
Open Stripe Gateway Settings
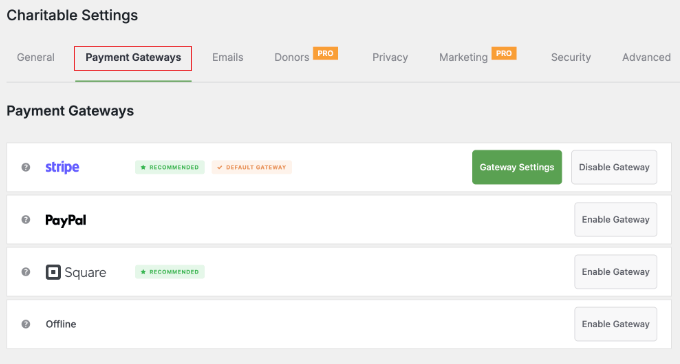(517, 167)
